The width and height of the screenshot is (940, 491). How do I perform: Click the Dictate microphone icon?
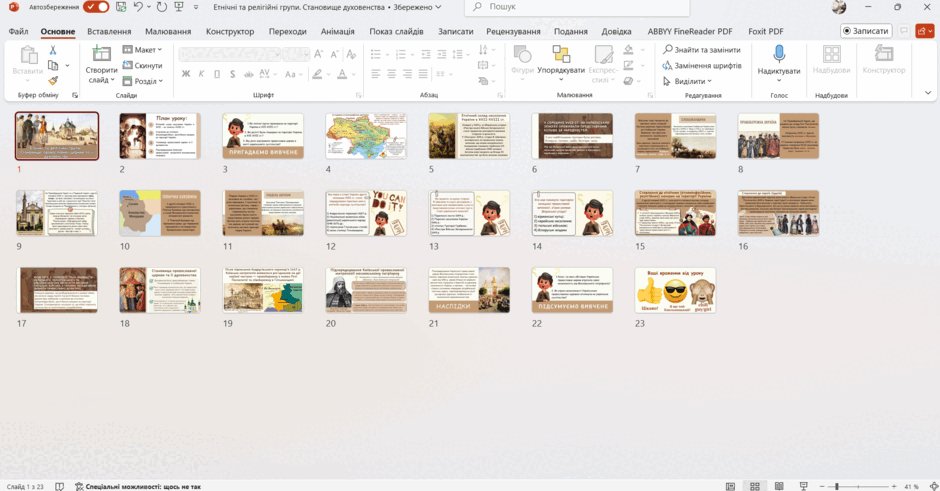pos(779,55)
